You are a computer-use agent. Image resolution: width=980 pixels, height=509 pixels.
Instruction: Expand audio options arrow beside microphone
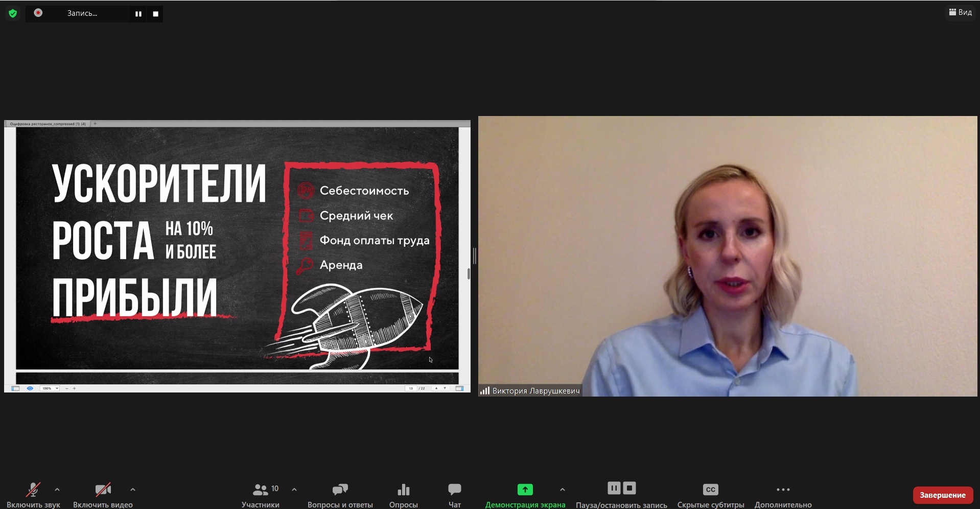click(x=57, y=490)
